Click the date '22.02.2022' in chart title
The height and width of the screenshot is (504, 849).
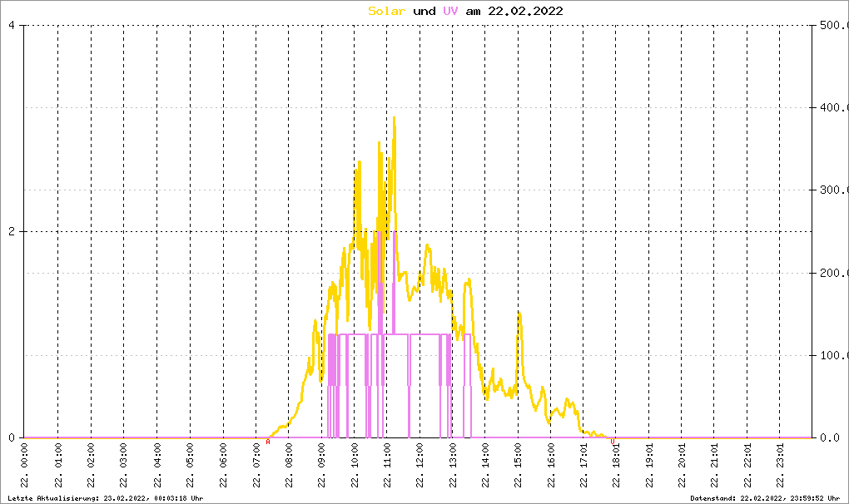525,11
